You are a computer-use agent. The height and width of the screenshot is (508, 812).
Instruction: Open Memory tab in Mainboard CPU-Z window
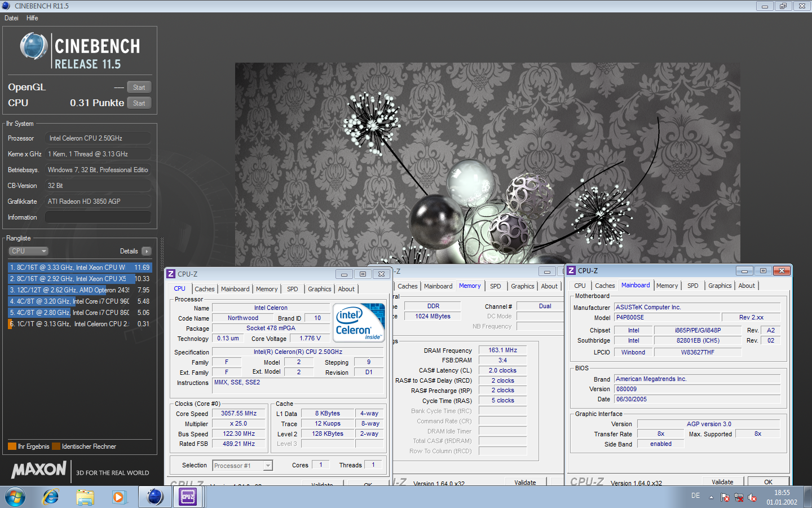[667, 286]
